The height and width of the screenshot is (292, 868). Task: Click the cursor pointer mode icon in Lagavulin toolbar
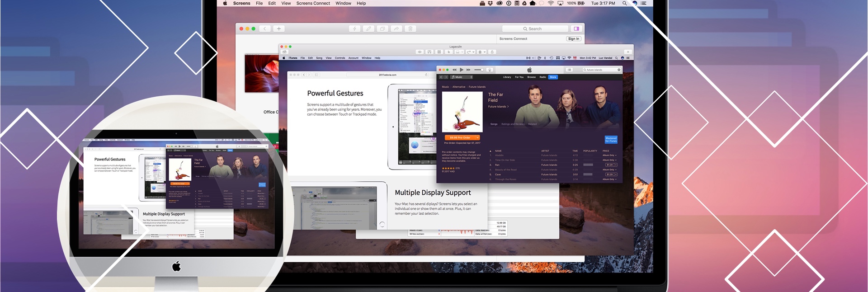(448, 52)
